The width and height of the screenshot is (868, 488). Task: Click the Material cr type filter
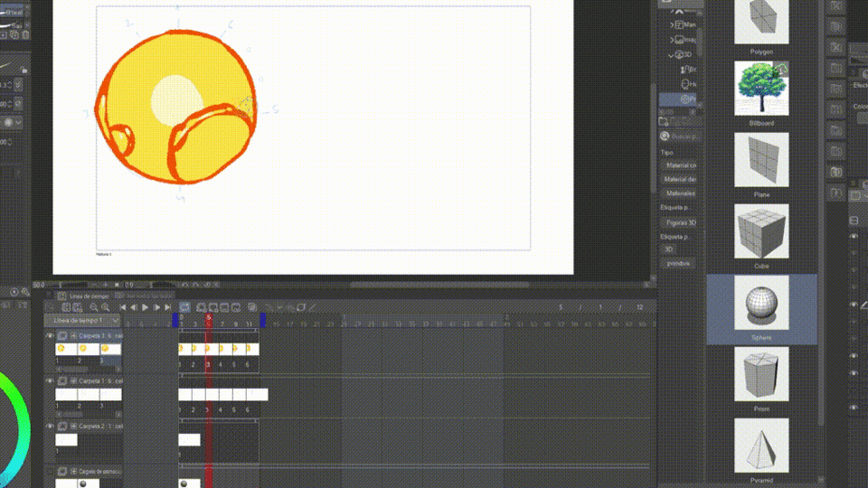(x=680, y=164)
